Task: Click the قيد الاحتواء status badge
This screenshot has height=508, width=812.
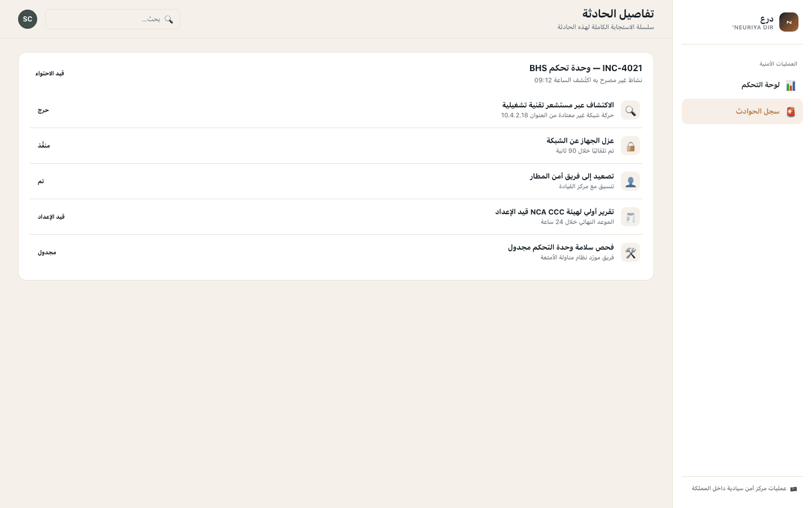Action: 50,73
